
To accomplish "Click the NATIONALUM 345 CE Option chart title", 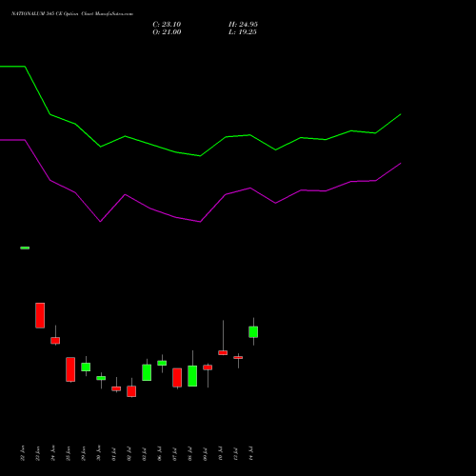I will coord(72,14).
